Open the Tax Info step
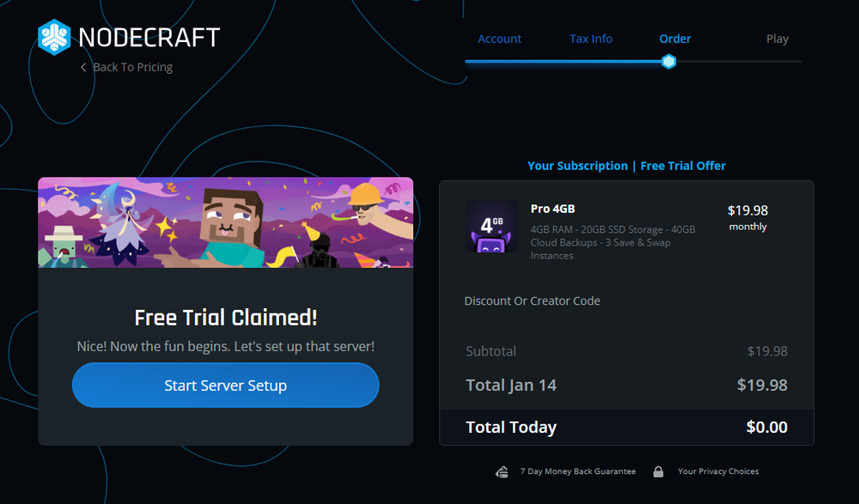859x504 pixels. (x=590, y=39)
